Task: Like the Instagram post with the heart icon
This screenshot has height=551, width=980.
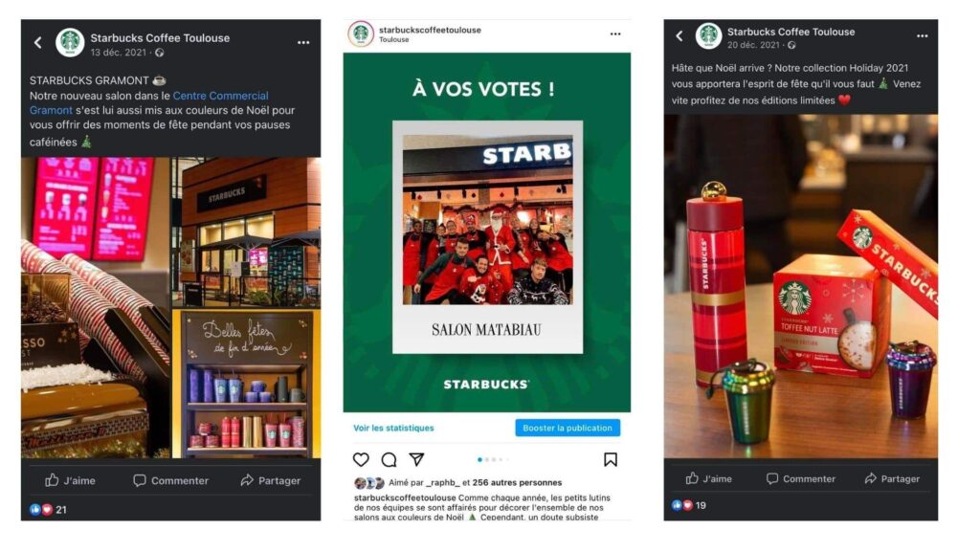Action: click(x=361, y=460)
